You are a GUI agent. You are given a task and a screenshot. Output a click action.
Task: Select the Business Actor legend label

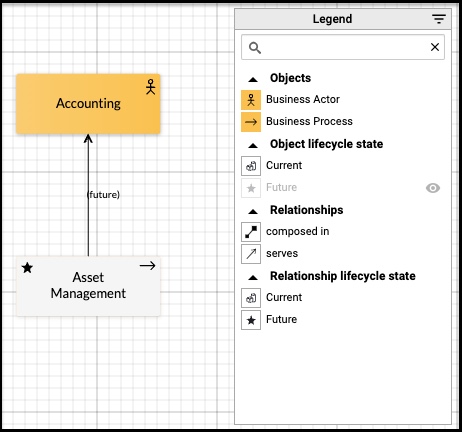click(303, 99)
